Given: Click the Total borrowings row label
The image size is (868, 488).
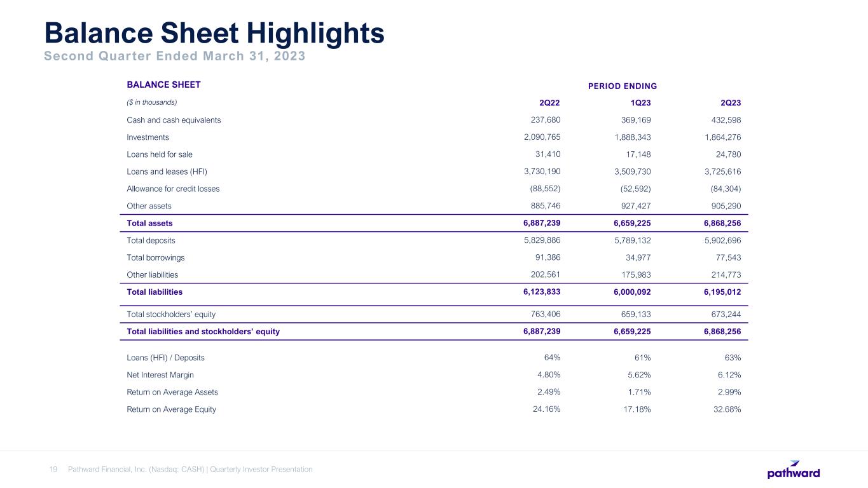Looking at the screenshot, I should (156, 258).
